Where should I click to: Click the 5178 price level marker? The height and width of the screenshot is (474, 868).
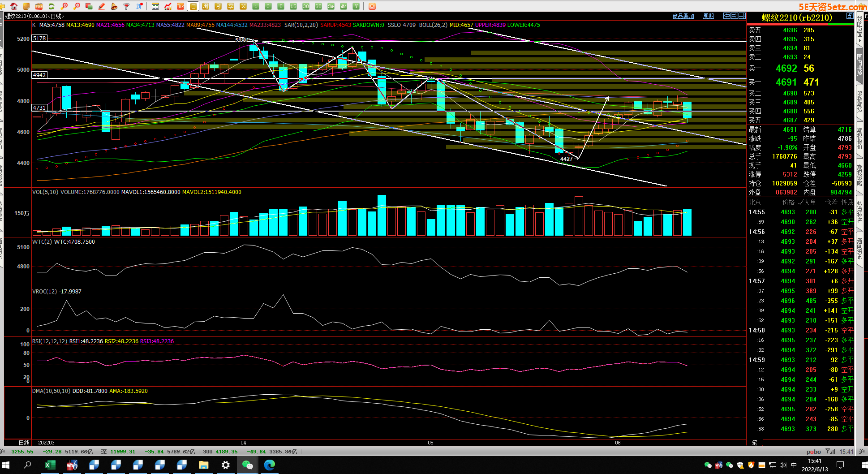point(39,39)
